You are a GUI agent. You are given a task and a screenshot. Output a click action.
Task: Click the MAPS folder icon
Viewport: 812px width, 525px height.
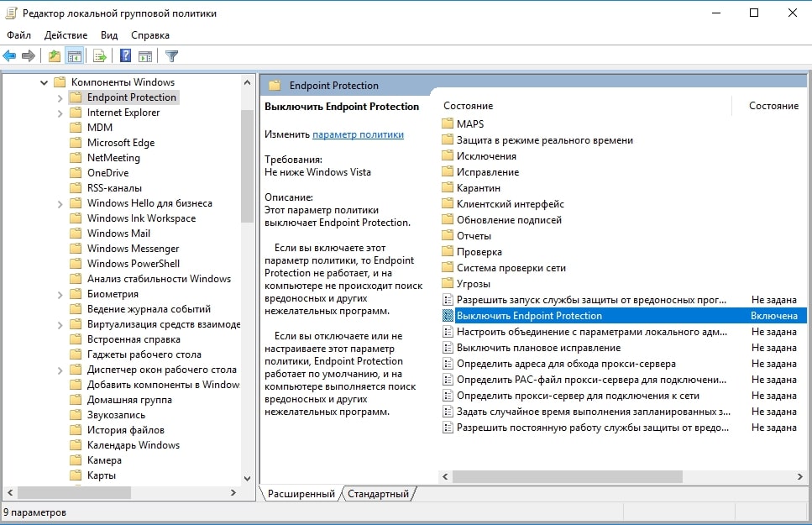point(448,123)
